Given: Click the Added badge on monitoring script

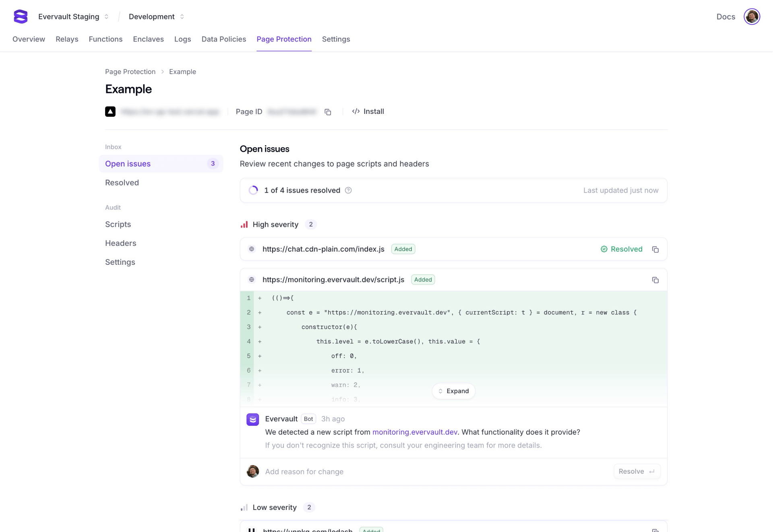Looking at the screenshot, I should click(x=423, y=280).
